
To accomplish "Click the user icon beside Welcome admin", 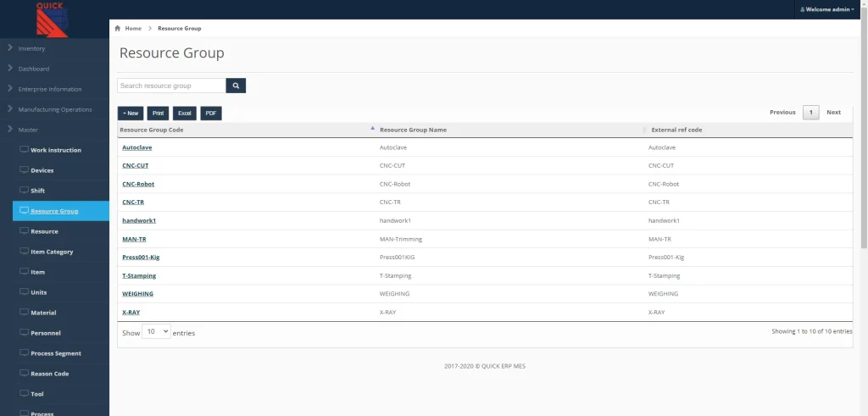I will [803, 9].
